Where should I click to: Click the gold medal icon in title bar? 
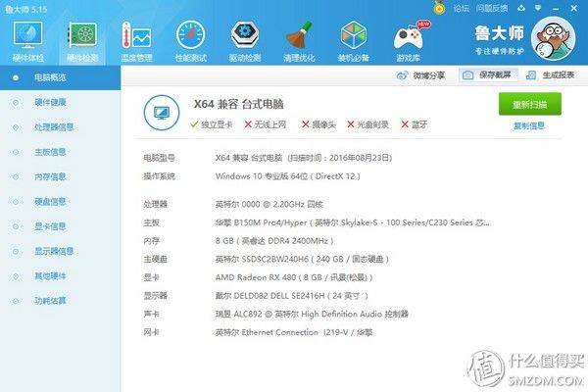click(x=439, y=8)
